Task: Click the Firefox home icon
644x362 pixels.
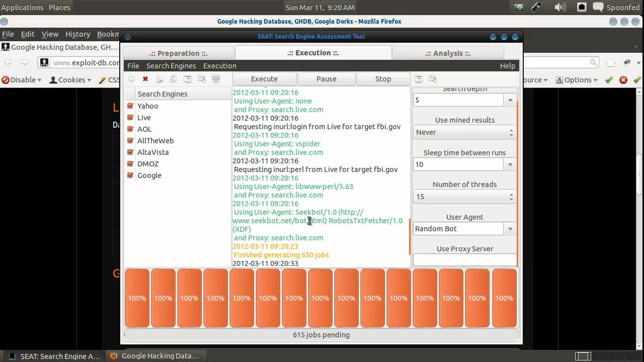Action: coord(611,62)
